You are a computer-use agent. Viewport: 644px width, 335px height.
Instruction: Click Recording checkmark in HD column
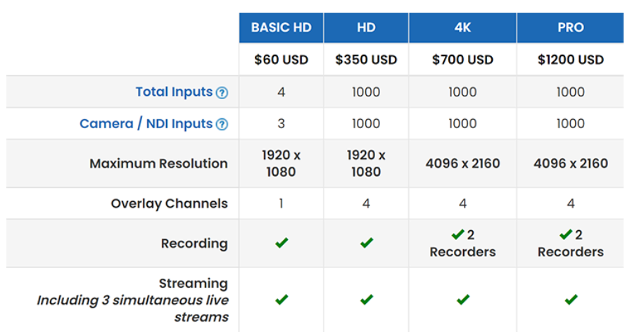coord(367,243)
